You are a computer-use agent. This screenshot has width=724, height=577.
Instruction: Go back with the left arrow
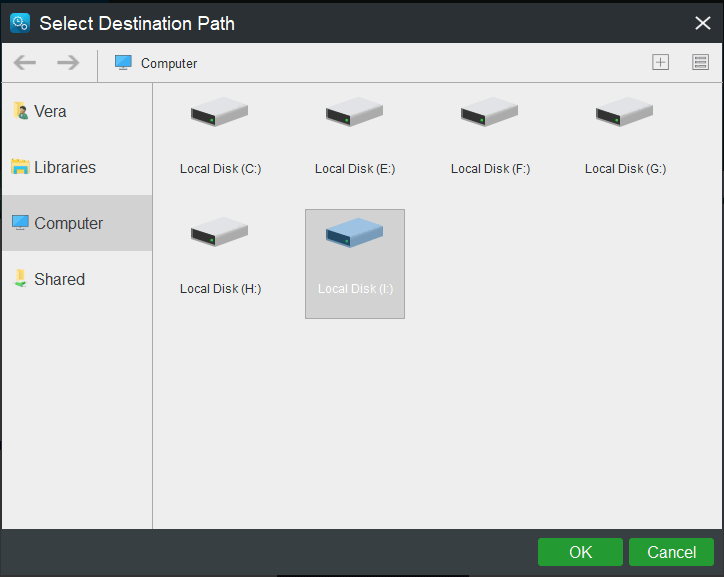[24, 62]
